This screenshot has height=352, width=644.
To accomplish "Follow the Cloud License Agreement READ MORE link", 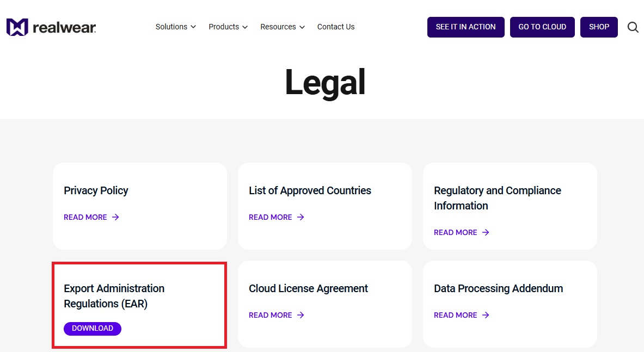I will tap(271, 315).
